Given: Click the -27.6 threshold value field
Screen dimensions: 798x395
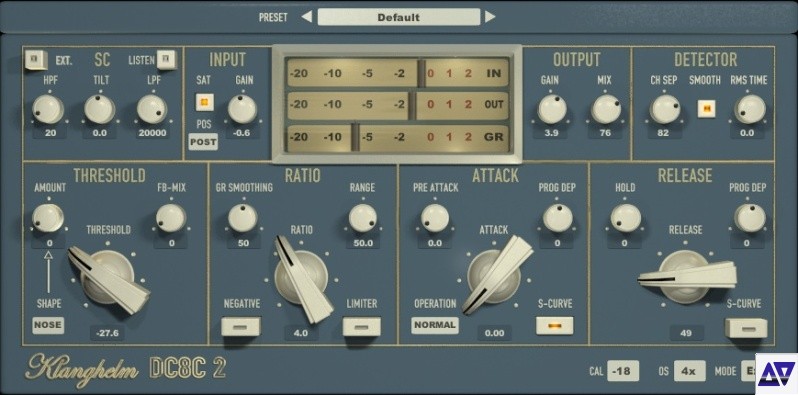Looking at the screenshot, I should coord(107,333).
